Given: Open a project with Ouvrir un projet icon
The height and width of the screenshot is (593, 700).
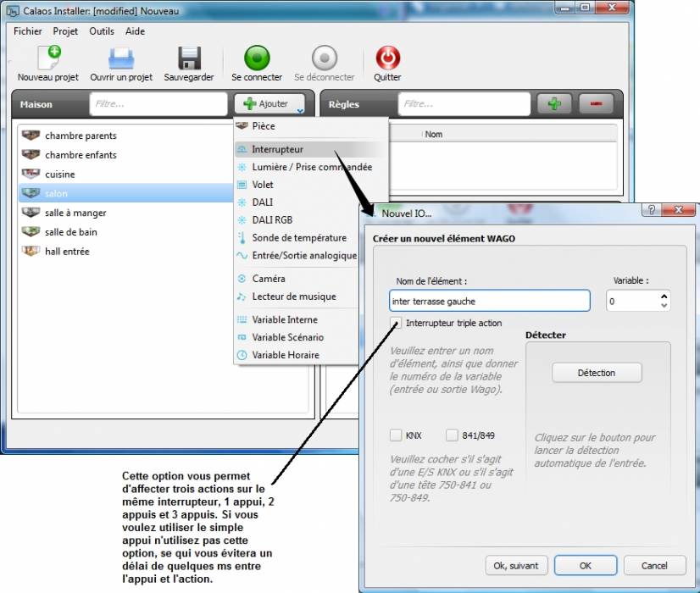Looking at the screenshot, I should (x=121, y=58).
